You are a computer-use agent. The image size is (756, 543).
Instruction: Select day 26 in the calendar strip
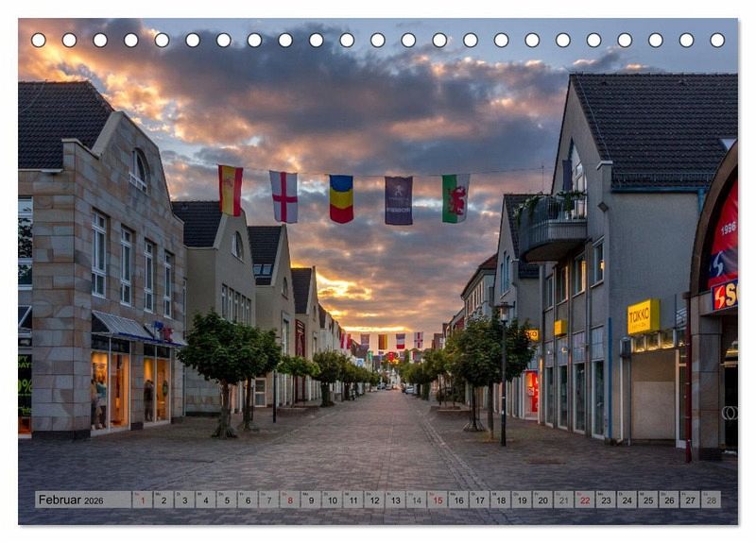pos(669,500)
